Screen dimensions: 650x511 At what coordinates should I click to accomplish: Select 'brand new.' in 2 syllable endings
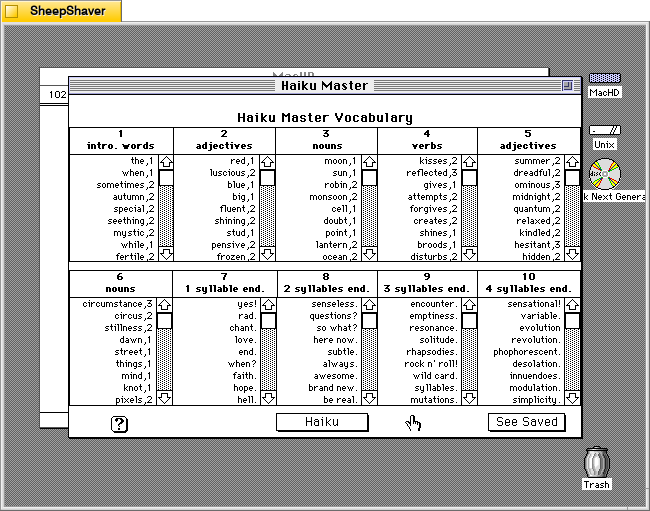tap(333, 388)
